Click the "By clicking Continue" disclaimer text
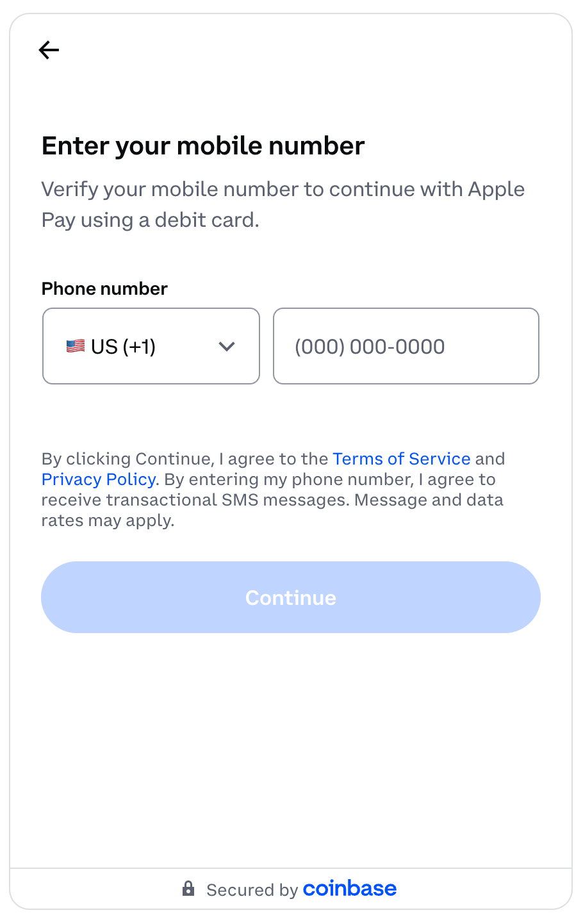 [186, 459]
